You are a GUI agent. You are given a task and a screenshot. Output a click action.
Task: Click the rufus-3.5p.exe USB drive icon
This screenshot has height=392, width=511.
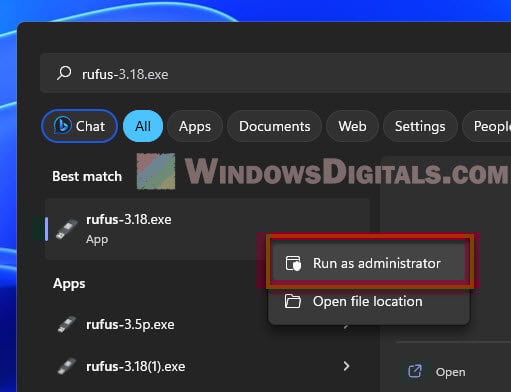[x=67, y=324]
